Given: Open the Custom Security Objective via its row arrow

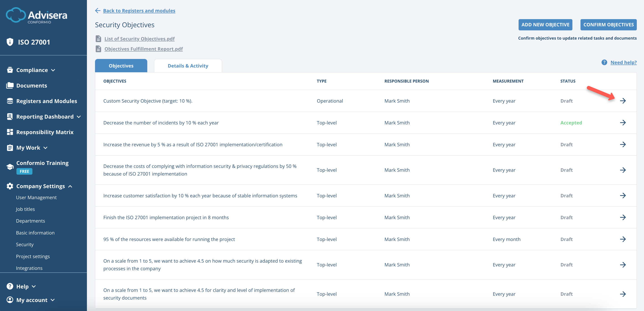Looking at the screenshot, I should point(624,101).
